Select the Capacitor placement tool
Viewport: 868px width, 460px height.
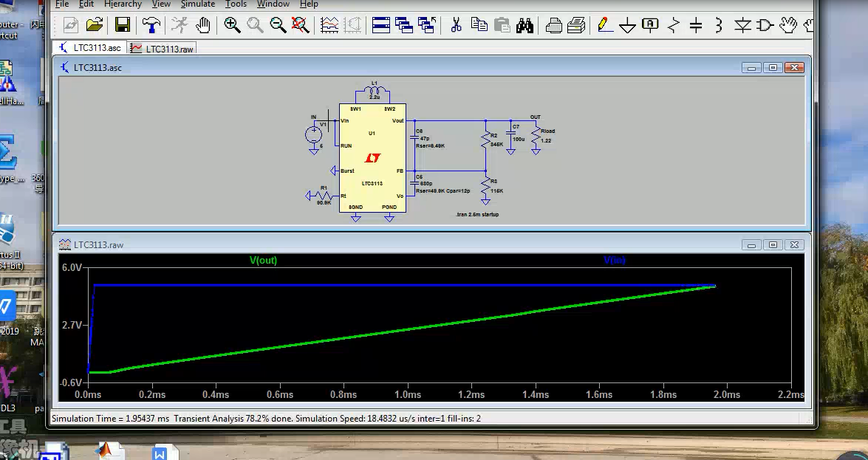point(697,25)
